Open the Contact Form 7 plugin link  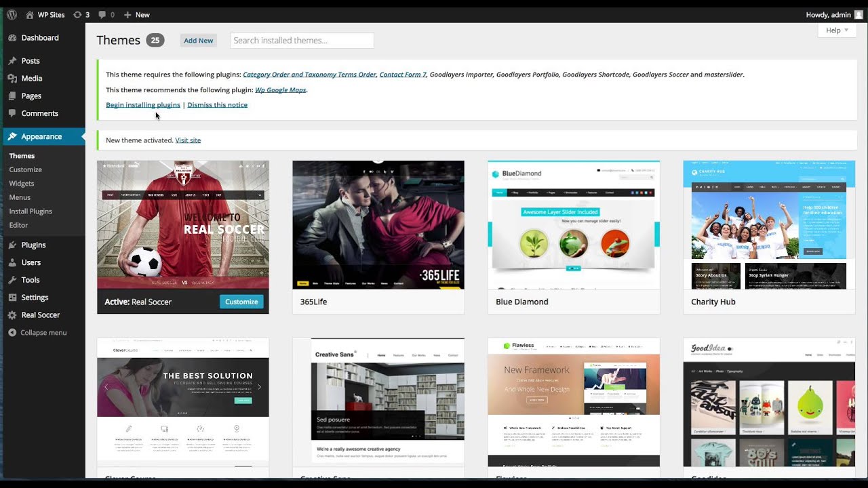point(403,75)
